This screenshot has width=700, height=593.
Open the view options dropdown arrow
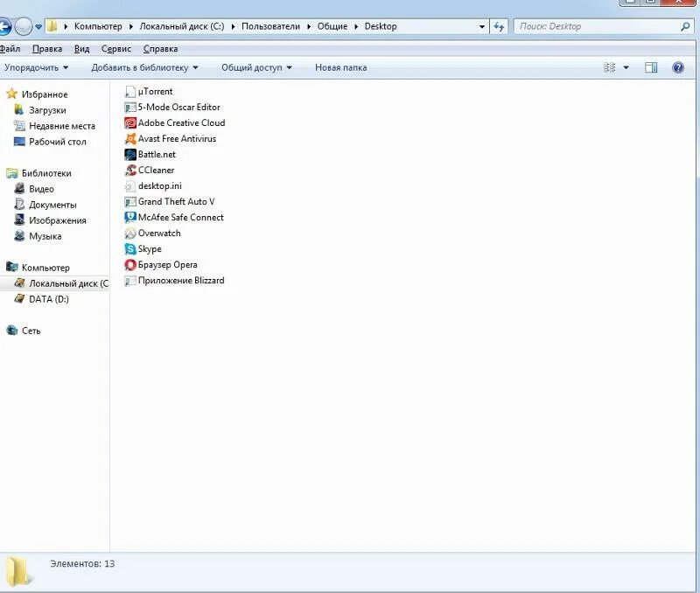626,67
